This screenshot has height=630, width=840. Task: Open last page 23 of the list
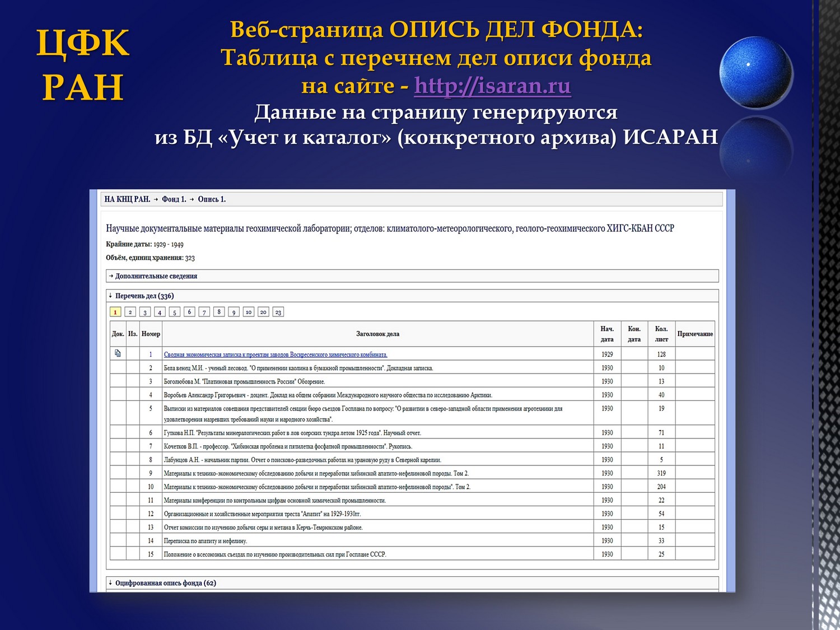tap(278, 312)
